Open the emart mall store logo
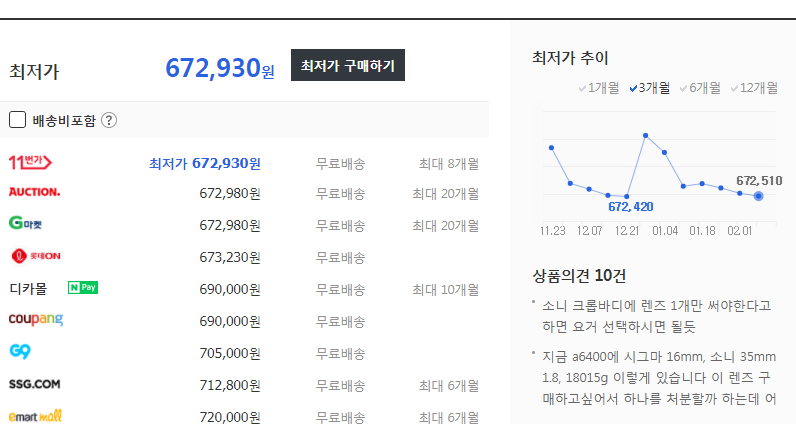796x430 pixels. [36, 416]
